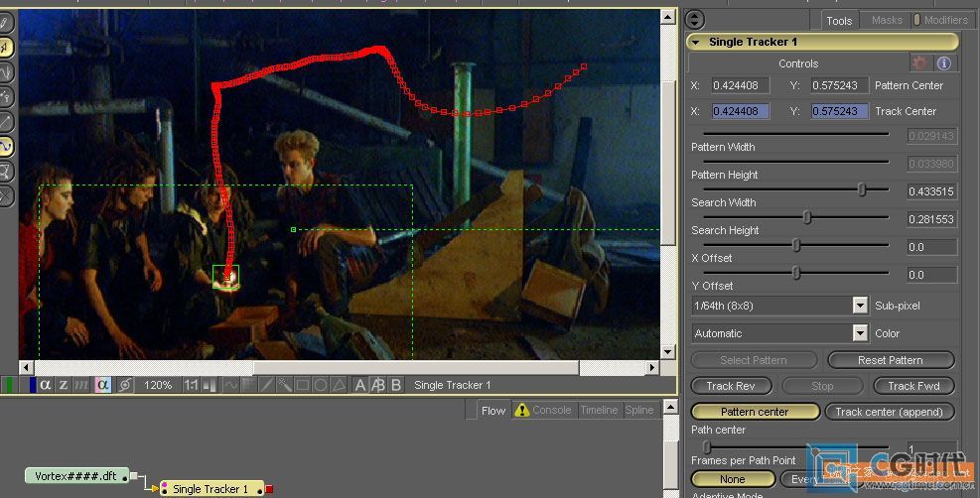Click the Track Rev button

coord(731,386)
